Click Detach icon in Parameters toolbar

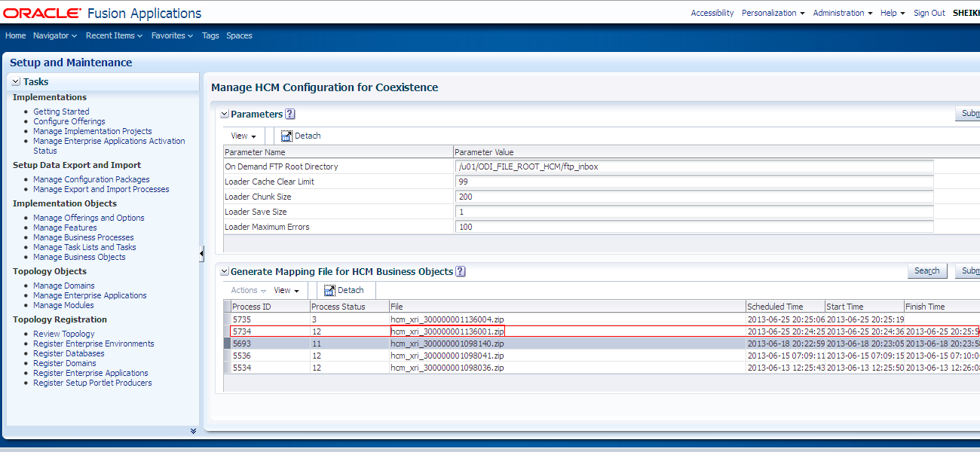coord(286,136)
